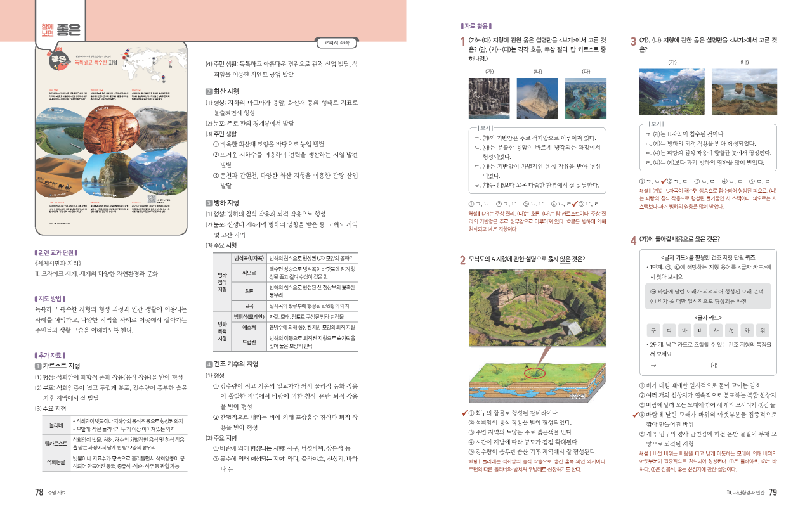Click the red checkmark beside question 4's answer ④

pos(635,415)
